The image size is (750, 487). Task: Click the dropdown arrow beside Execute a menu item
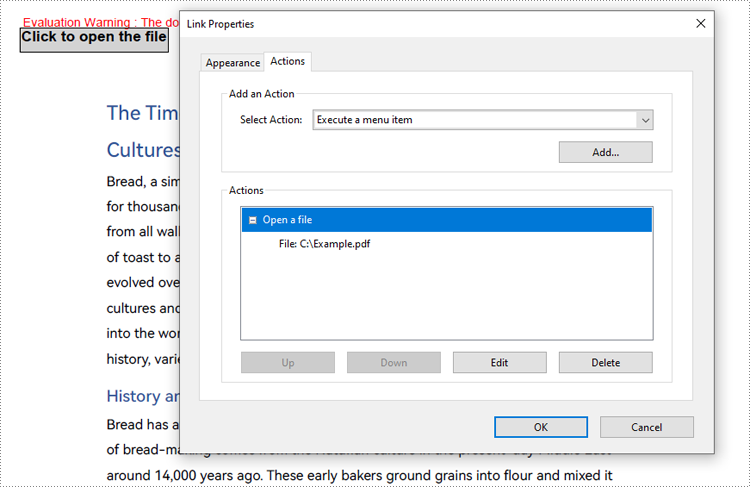pyautogui.click(x=645, y=120)
